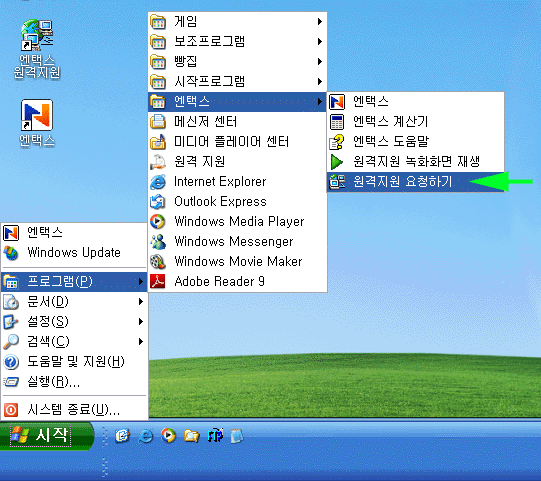Click the 메신저 센터 label

point(205,121)
